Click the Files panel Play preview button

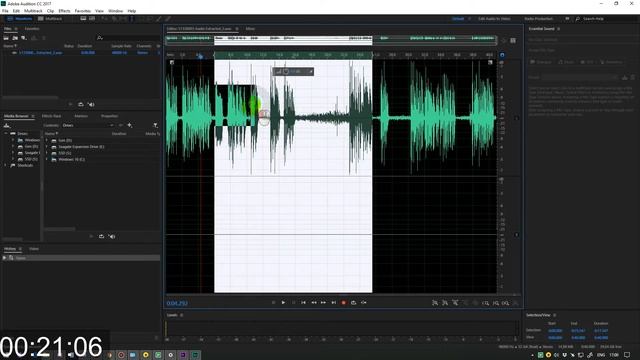[x=70, y=104]
